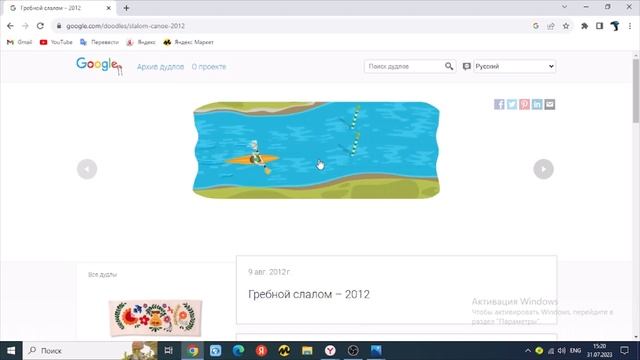The width and height of the screenshot is (640, 360).
Task: Open Windows notification center
Action: click(624, 351)
